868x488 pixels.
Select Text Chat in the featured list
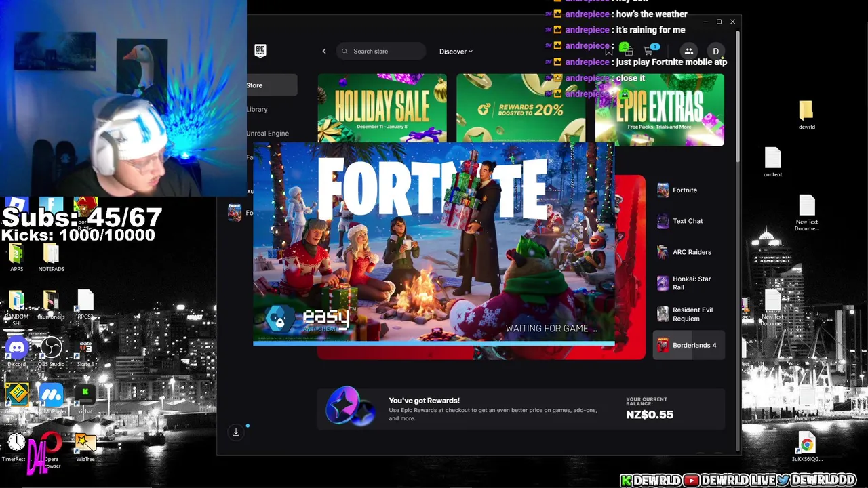(x=688, y=221)
